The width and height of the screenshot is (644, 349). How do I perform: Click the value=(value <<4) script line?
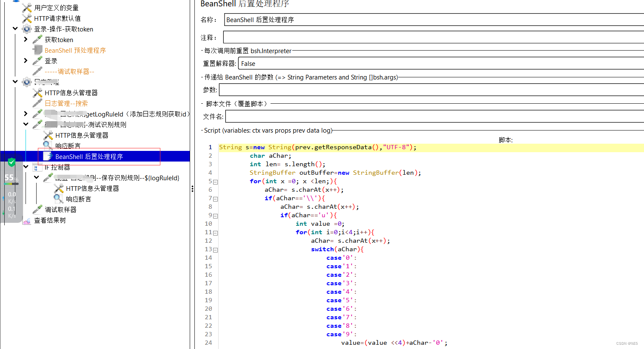click(x=394, y=343)
